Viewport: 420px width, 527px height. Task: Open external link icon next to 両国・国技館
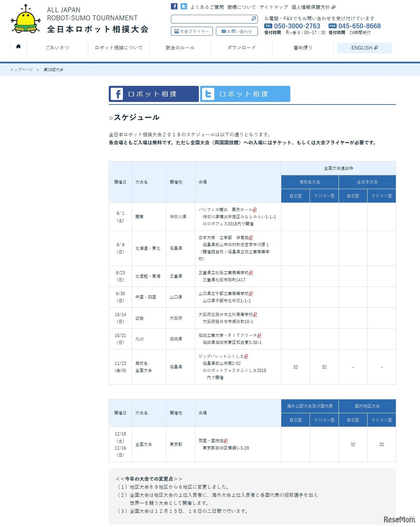tap(226, 441)
